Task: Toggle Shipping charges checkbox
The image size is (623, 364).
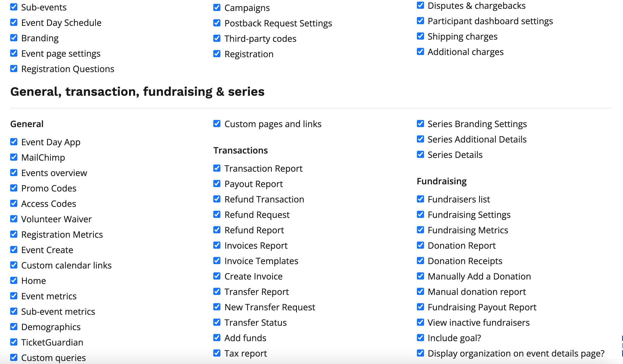Action: coord(420,36)
